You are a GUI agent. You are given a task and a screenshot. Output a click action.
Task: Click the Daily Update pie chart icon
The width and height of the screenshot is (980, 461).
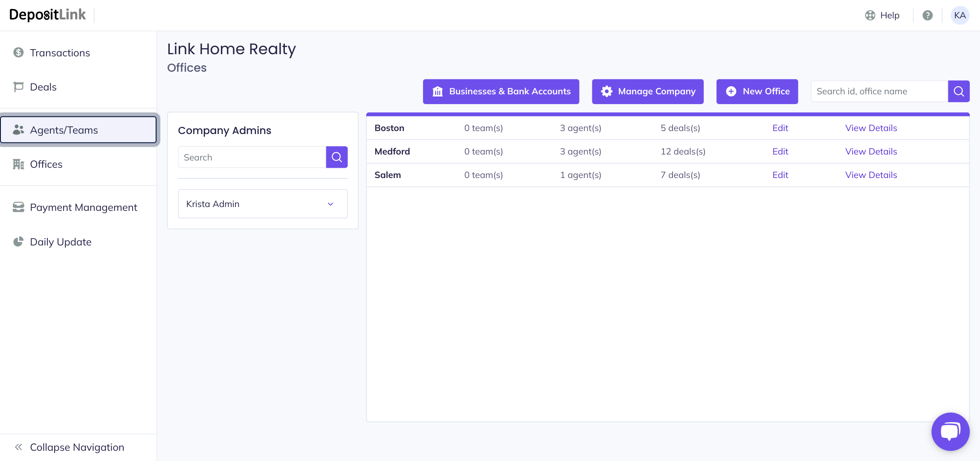18,242
